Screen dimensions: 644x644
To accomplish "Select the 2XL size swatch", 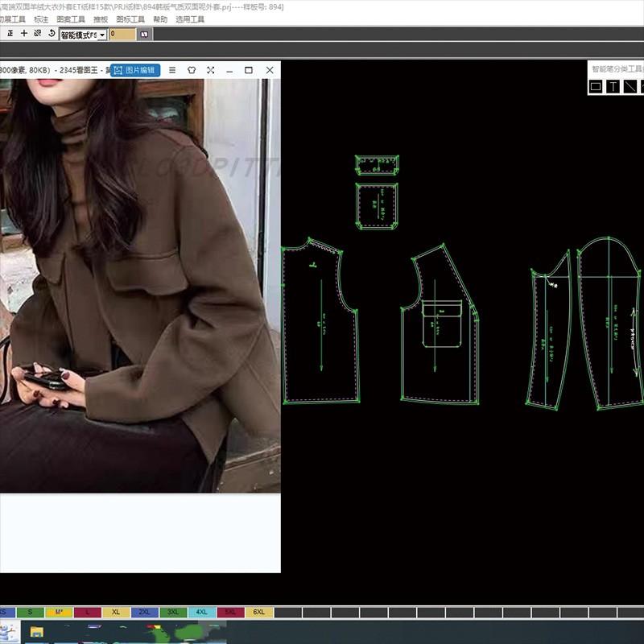I will (x=145, y=613).
